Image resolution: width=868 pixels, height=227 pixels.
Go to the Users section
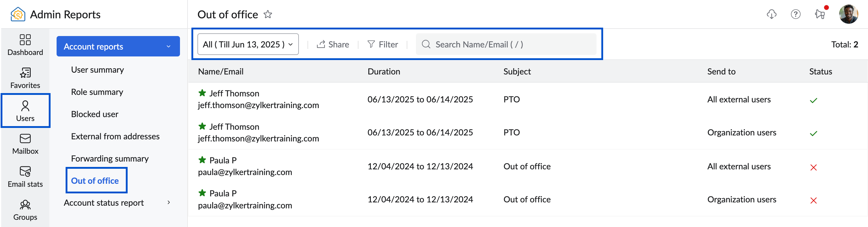point(25,110)
